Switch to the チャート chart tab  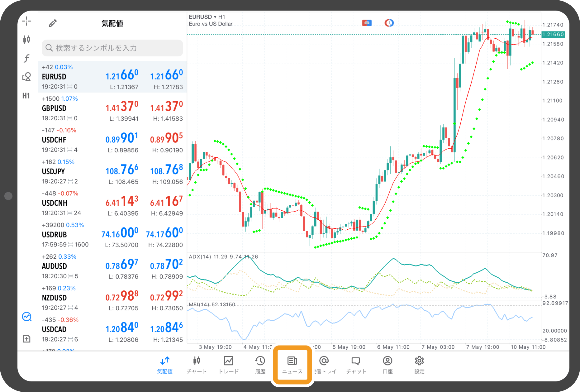click(197, 365)
